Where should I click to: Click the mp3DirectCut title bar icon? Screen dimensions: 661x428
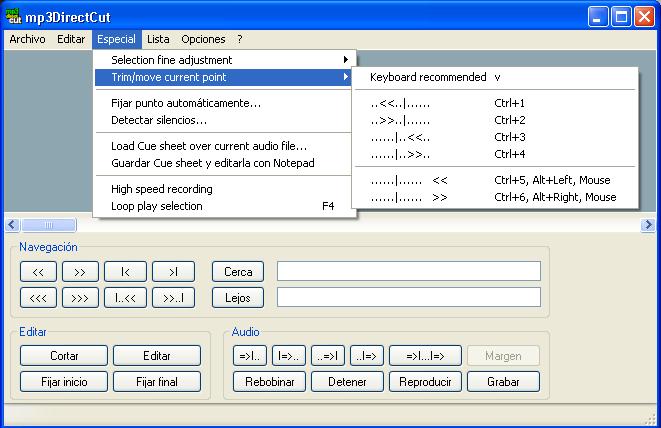point(13,16)
